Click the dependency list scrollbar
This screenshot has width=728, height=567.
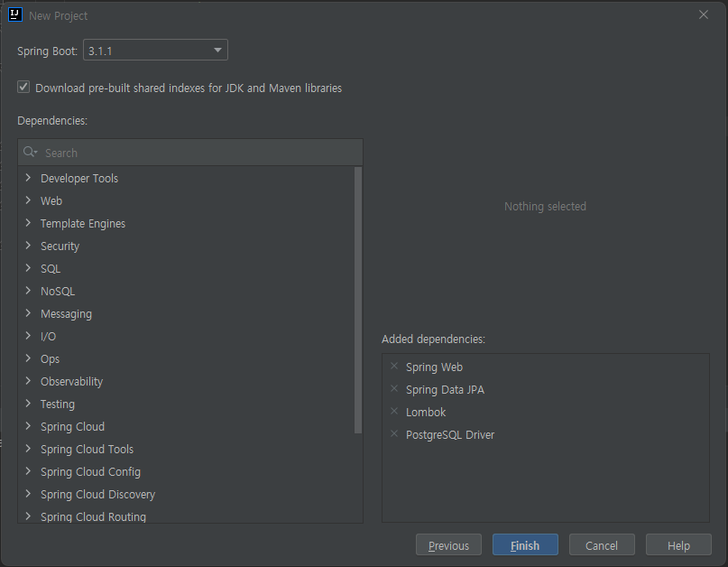(358, 301)
